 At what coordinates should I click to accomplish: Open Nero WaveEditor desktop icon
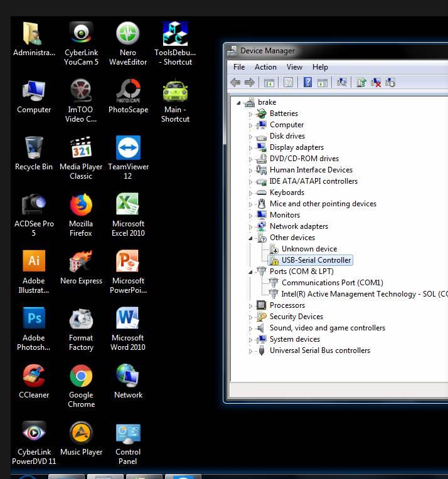(x=128, y=44)
